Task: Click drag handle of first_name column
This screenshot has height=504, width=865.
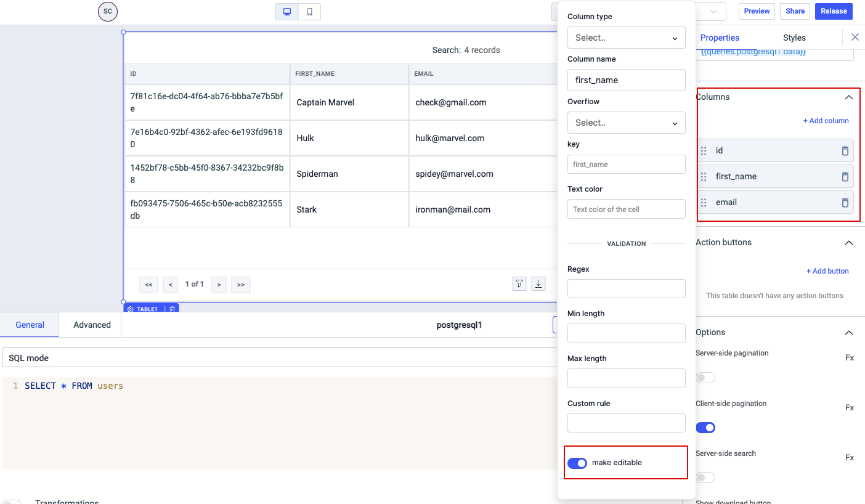Action: [x=704, y=177]
